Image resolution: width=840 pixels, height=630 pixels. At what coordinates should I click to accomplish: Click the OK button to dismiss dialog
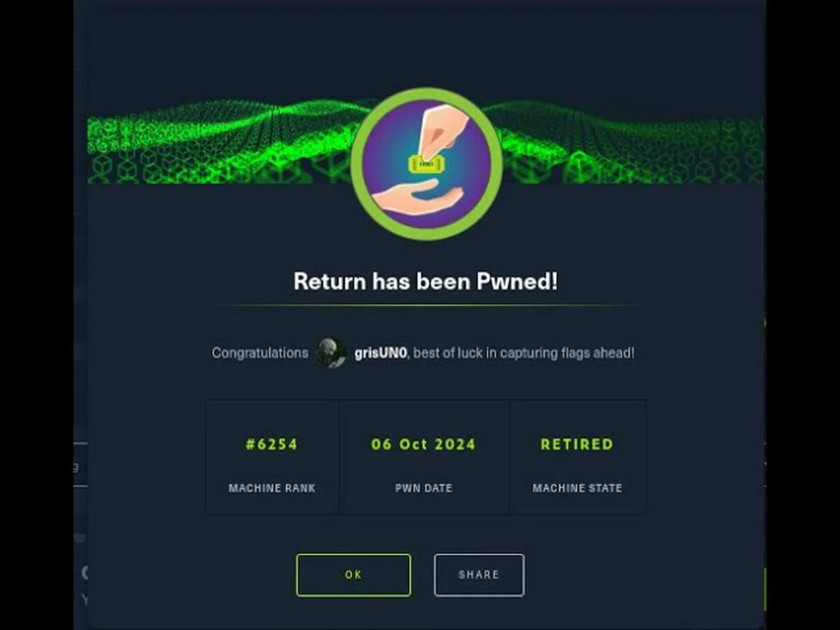[x=353, y=575]
